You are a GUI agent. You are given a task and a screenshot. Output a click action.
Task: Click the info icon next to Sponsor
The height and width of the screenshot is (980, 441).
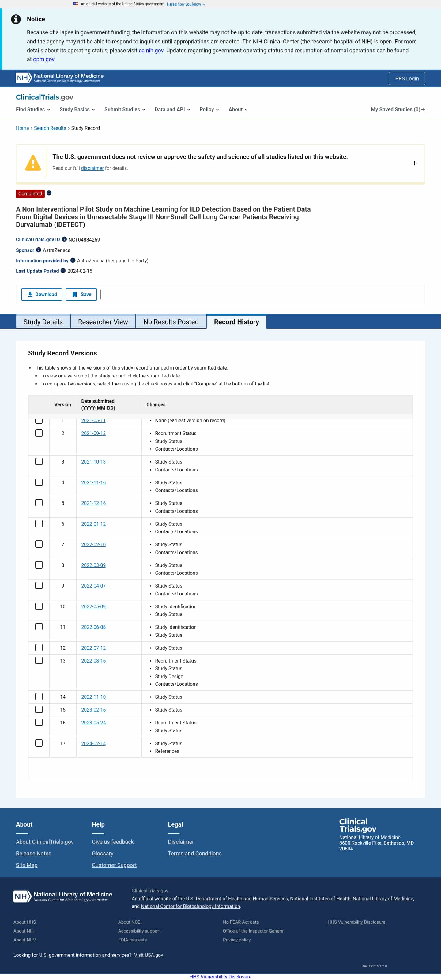(38, 250)
